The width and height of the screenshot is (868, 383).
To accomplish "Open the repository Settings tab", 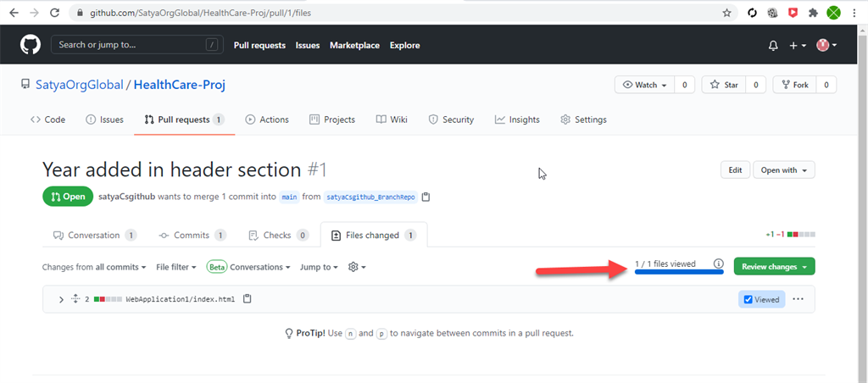I will tap(583, 119).
